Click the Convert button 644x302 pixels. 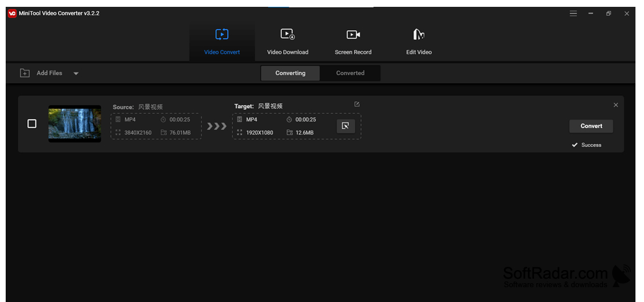click(x=591, y=126)
